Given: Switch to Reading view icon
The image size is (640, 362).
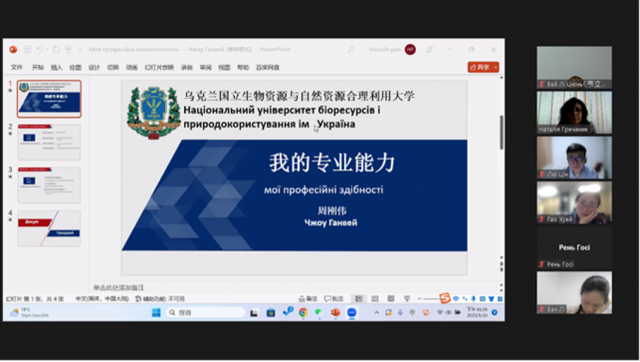Looking at the screenshot, I should pos(391,299).
